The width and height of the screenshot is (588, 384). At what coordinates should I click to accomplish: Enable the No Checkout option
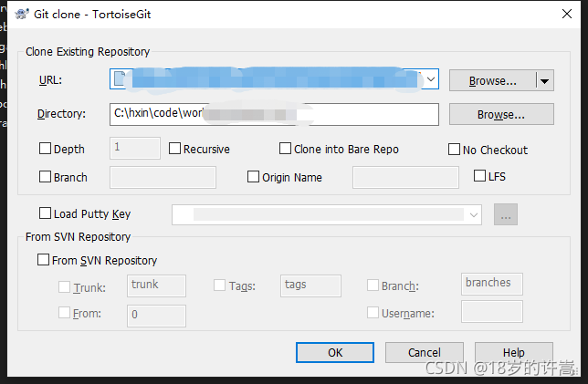(x=454, y=149)
